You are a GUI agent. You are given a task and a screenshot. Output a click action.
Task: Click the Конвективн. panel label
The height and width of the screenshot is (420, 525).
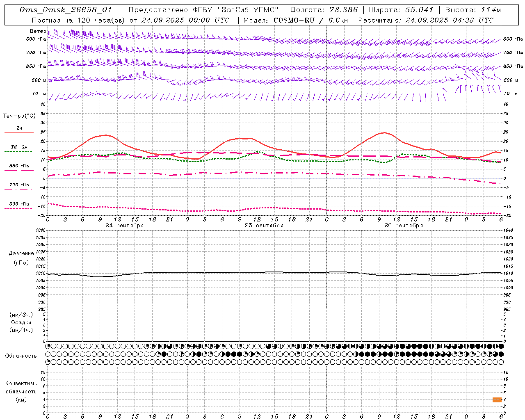(21, 383)
